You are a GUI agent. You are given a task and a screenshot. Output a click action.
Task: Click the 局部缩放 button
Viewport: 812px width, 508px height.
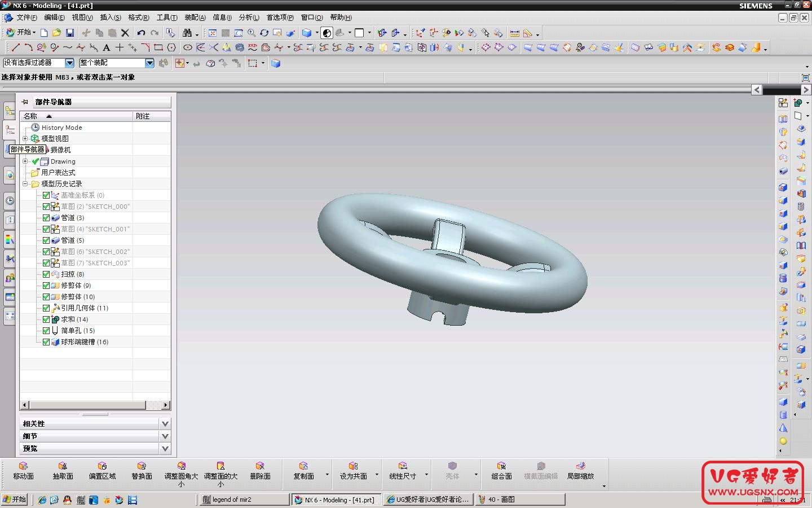(580, 471)
